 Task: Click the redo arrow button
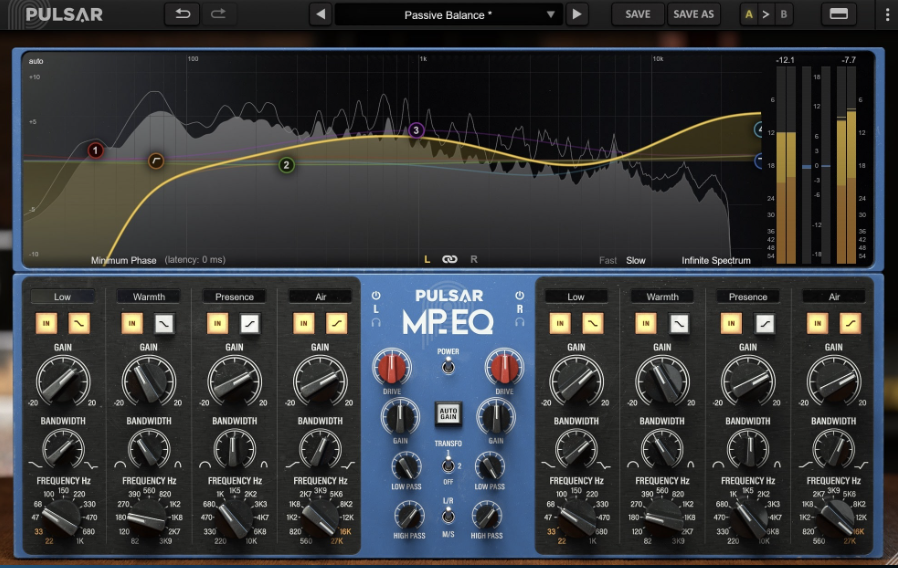click(x=218, y=14)
